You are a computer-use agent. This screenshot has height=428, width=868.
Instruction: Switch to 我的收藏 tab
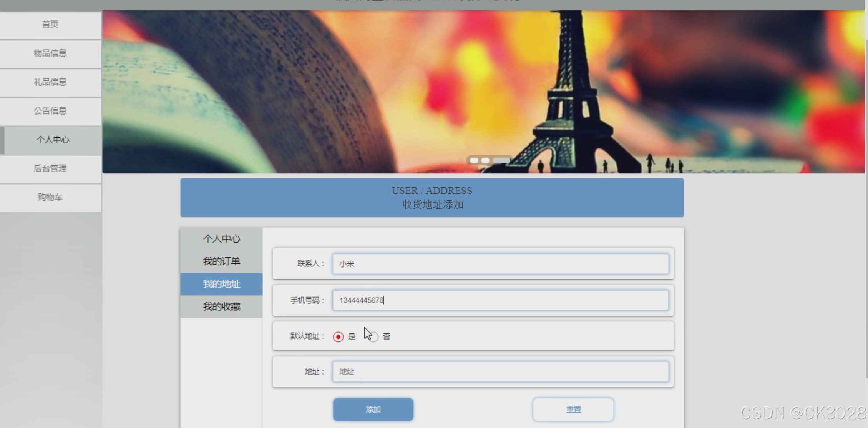[221, 307]
